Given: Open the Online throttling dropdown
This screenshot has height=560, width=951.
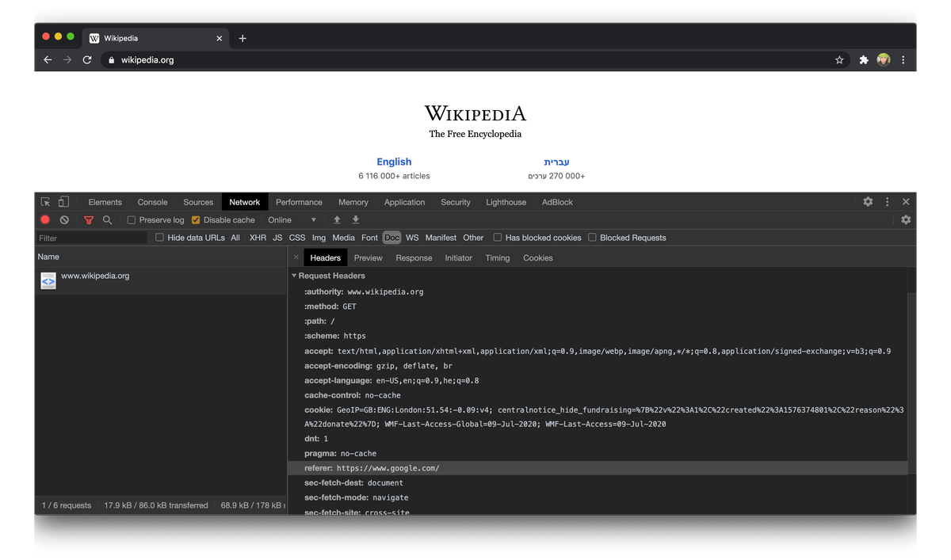Looking at the screenshot, I should [x=292, y=220].
